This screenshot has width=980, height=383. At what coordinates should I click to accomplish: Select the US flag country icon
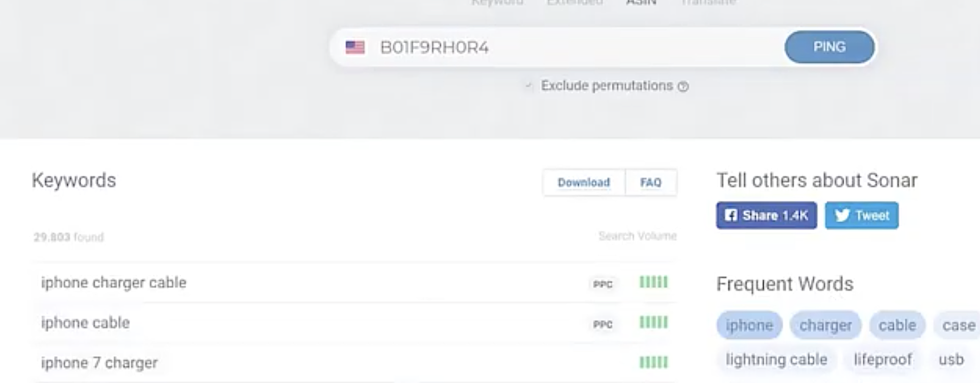point(355,47)
